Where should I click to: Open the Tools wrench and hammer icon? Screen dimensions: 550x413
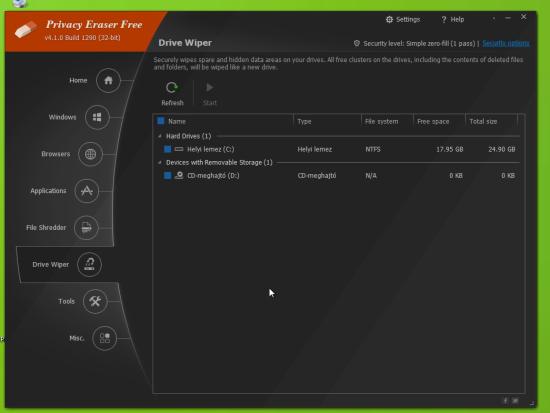coord(95,301)
